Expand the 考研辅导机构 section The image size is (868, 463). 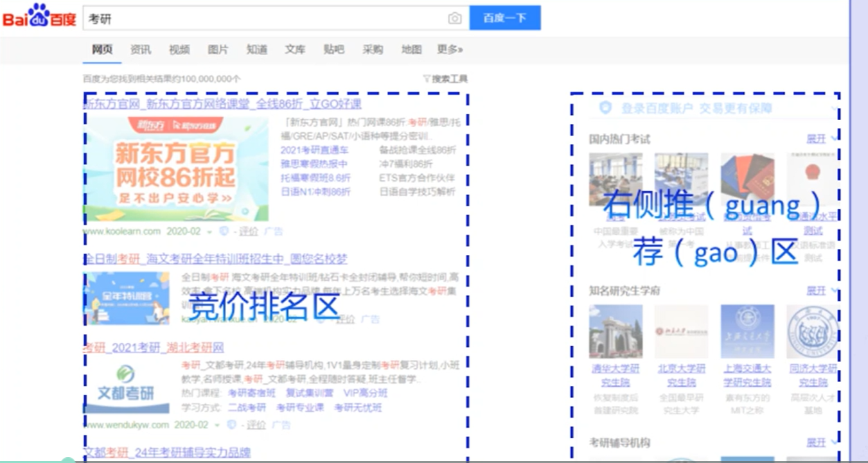click(x=822, y=443)
